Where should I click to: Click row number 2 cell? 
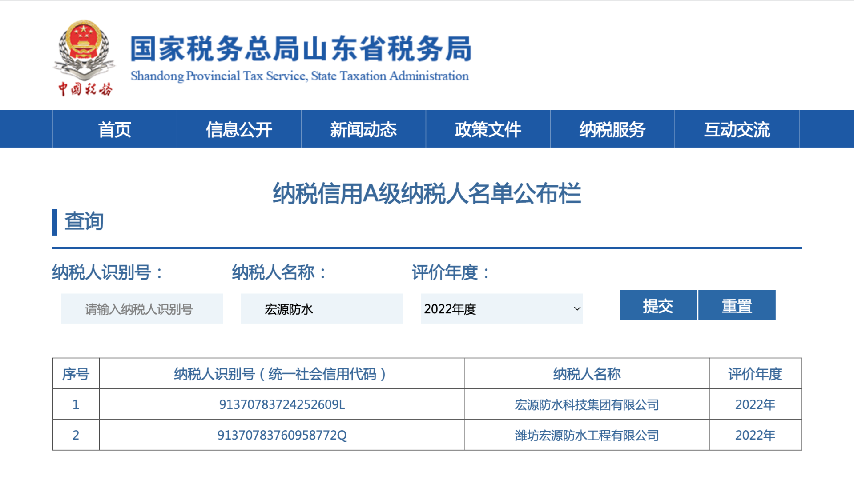tap(76, 435)
